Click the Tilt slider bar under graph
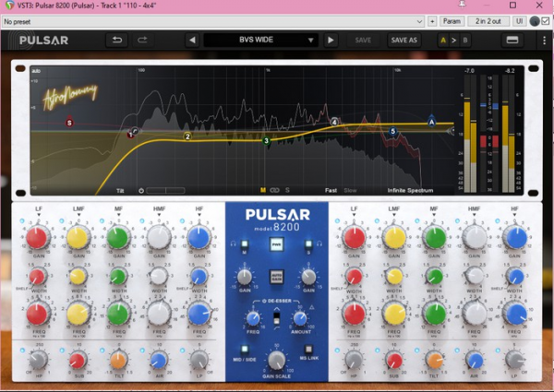554x392 pixels. [165, 191]
